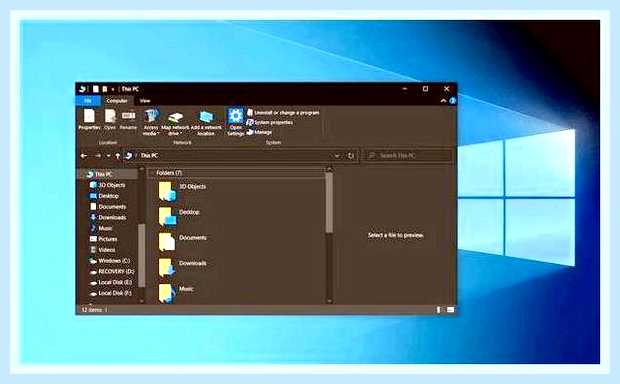Switch to details view in status bar
The height and width of the screenshot is (384, 620).
(x=439, y=310)
